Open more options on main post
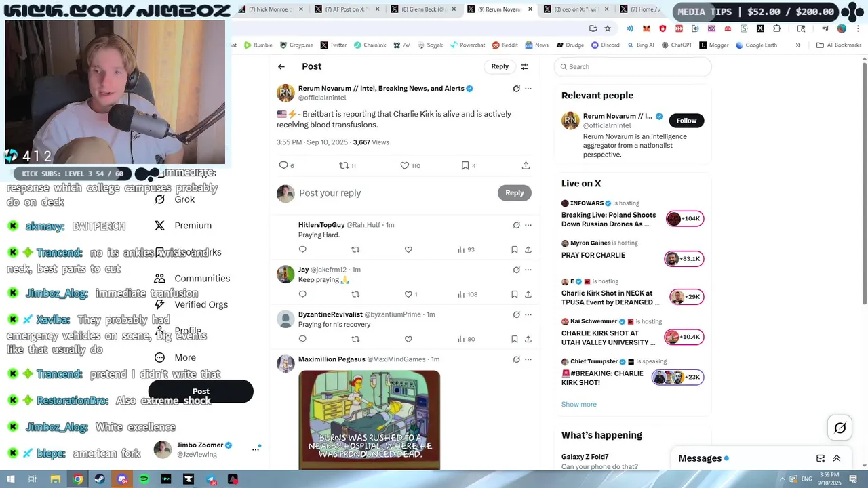The height and width of the screenshot is (488, 868). tap(528, 89)
